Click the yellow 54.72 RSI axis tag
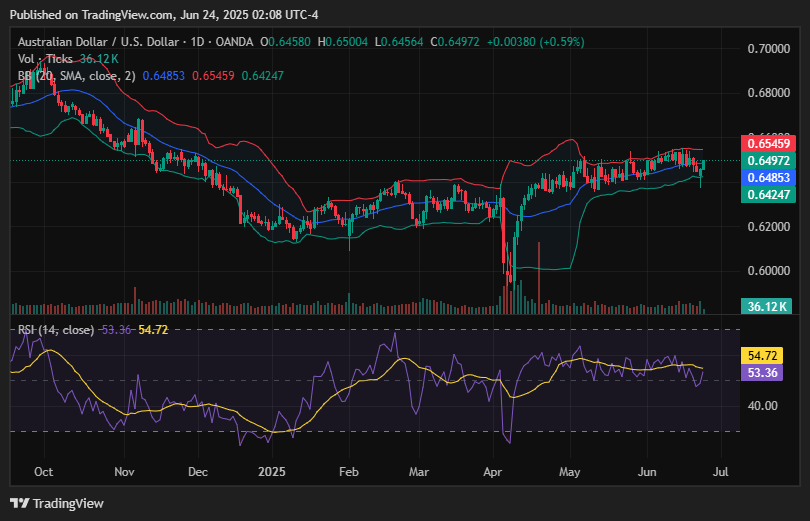The height and width of the screenshot is (521, 810). point(762,356)
